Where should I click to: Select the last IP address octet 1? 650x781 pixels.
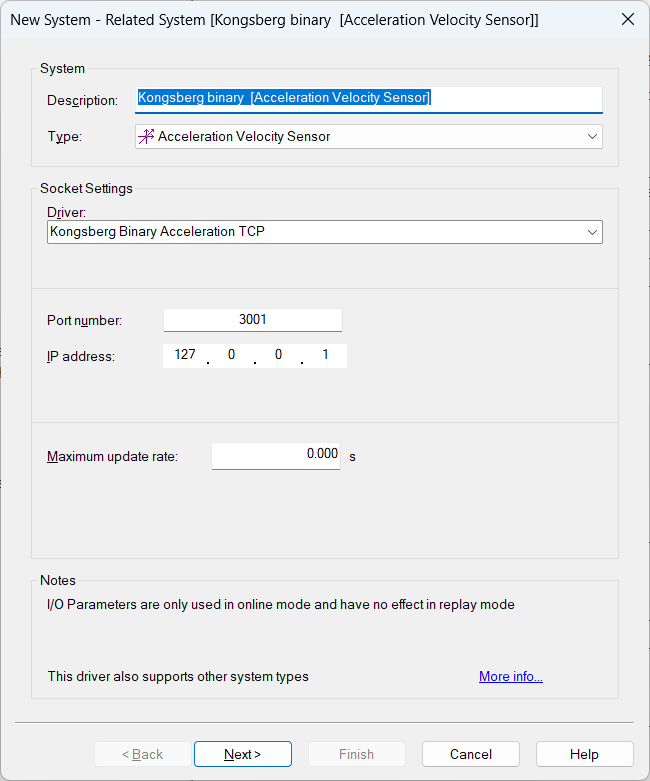(x=325, y=355)
